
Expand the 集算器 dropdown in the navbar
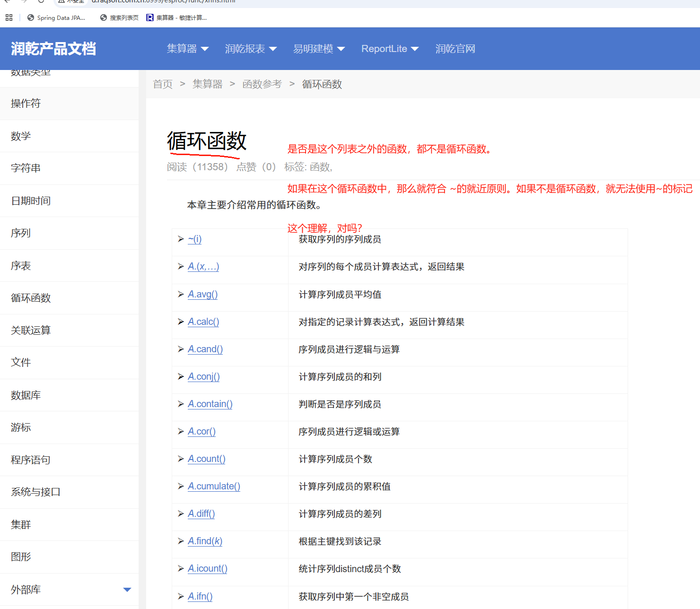pyautogui.click(x=187, y=49)
